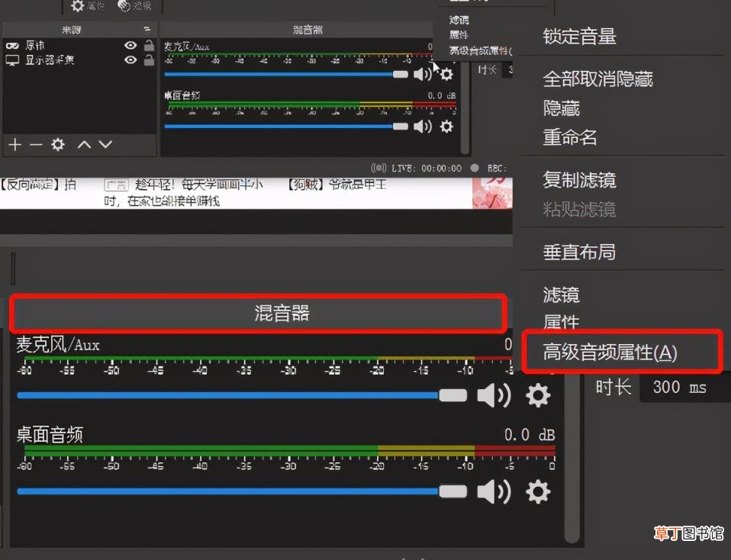Viewport: 731px width, 560px height.
Task: Click the 属性 gear button above Sources
Action: (x=87, y=5)
